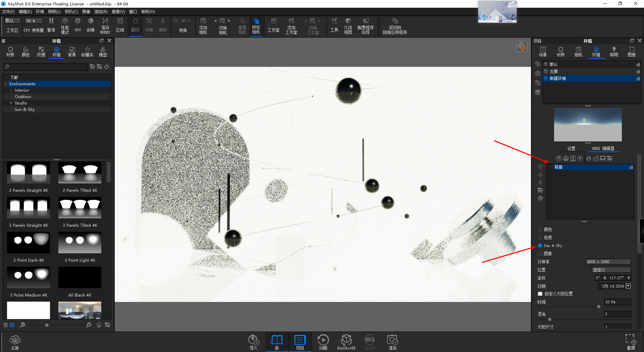Toggle 锁定相机 lock camera
Image resolution: width=644 pixels, height=352 pixels.
[256, 26]
